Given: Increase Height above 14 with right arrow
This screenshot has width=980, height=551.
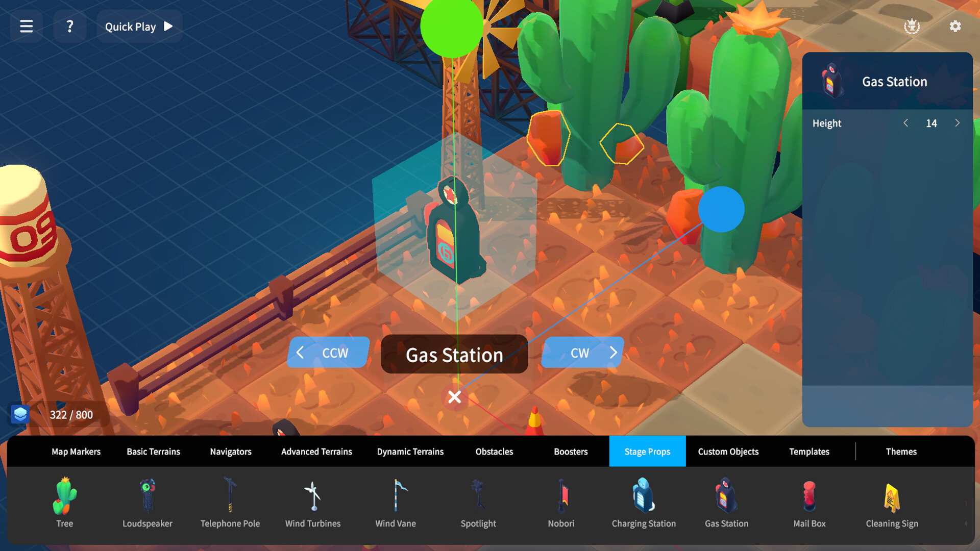Looking at the screenshot, I should pos(957,123).
